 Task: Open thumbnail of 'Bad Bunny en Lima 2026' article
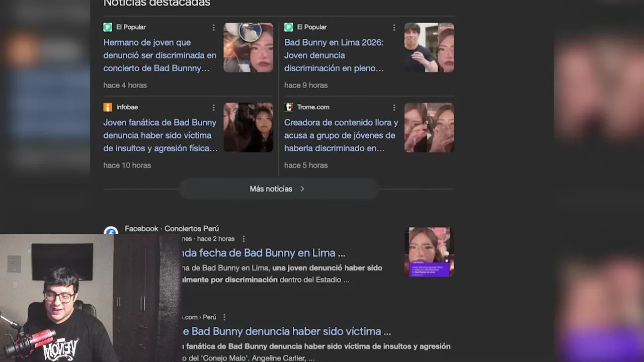pos(429,48)
